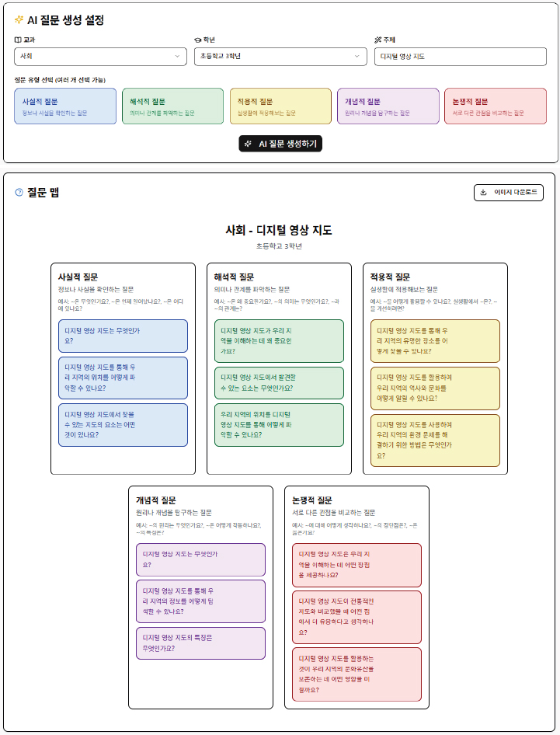This screenshot has height=735, width=560.
Task: Click the sparkle icon beside AI 질문 생성 설정 title
Action: 19,20
